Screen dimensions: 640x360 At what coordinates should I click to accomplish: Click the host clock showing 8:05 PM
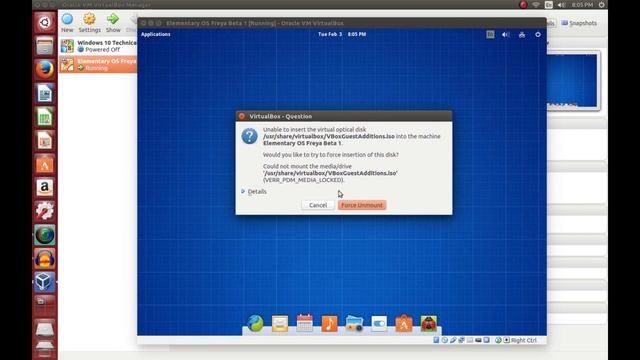pos(582,4)
